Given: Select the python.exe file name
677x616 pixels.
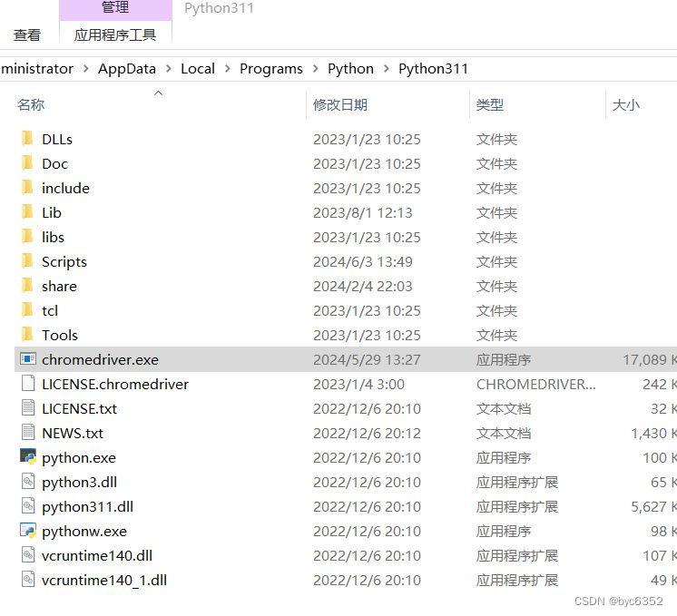Looking at the screenshot, I should tap(79, 457).
